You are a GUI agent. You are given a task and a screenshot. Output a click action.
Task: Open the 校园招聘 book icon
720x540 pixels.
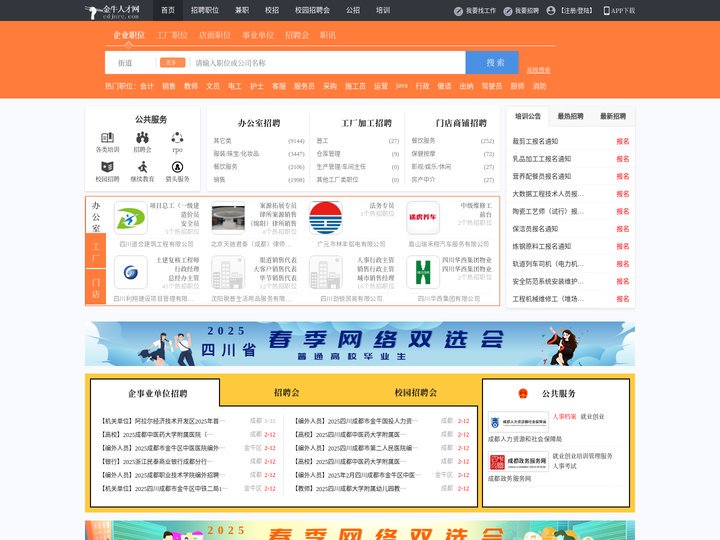[107, 166]
